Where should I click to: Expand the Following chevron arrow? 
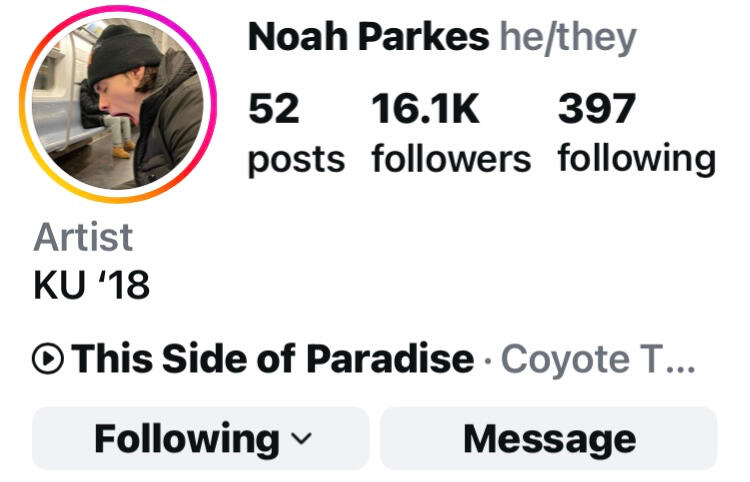[x=301, y=438]
